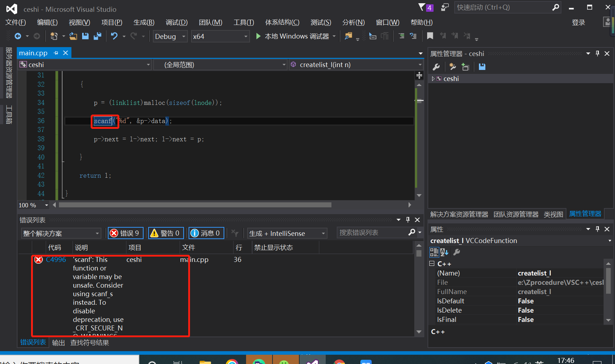Click the horizontal editor scrollbar
The width and height of the screenshot is (615, 364).
click(x=195, y=205)
